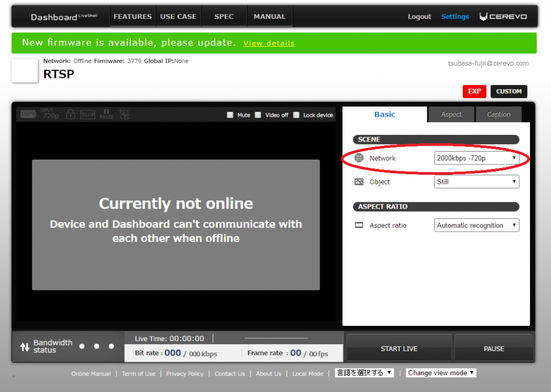
Task: Click the INPUT 720p indicator
Action: 50,114
